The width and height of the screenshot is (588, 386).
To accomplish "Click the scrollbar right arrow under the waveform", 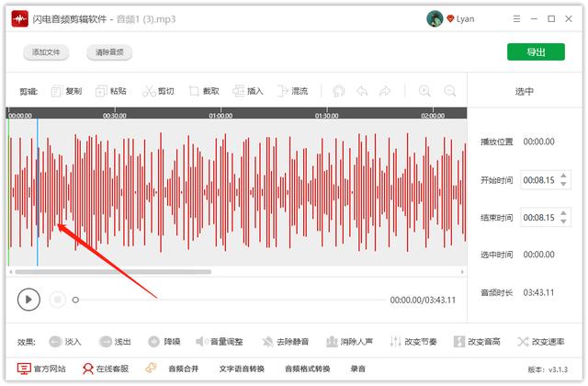I will 462,272.
